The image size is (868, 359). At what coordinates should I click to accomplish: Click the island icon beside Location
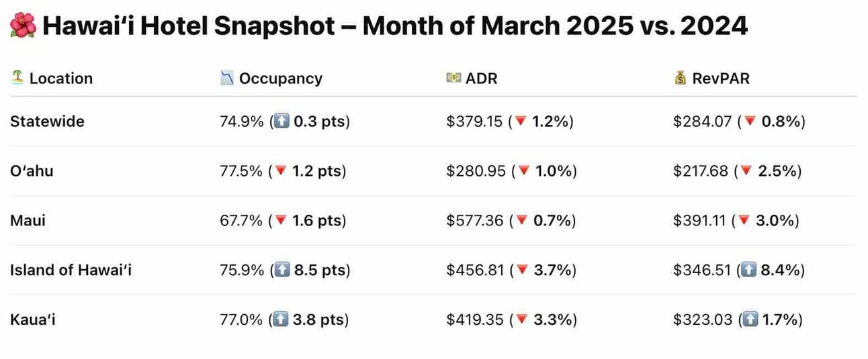(17, 79)
